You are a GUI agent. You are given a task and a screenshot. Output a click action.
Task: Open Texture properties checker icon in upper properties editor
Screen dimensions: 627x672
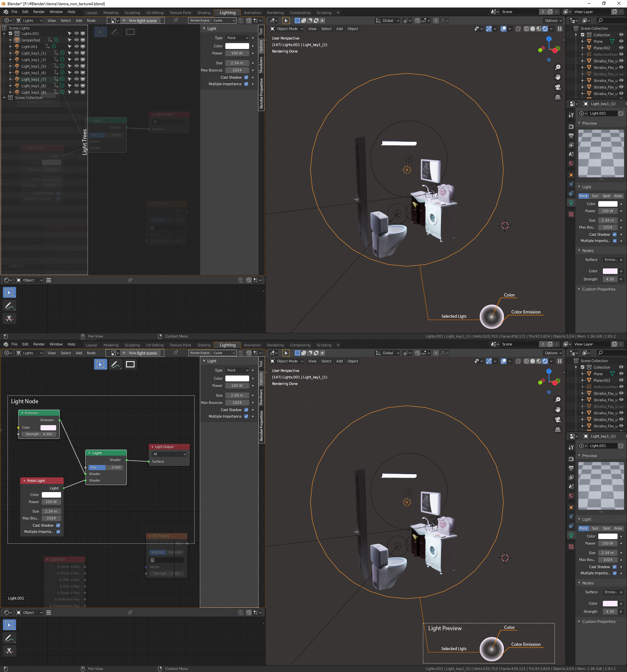[571, 214]
